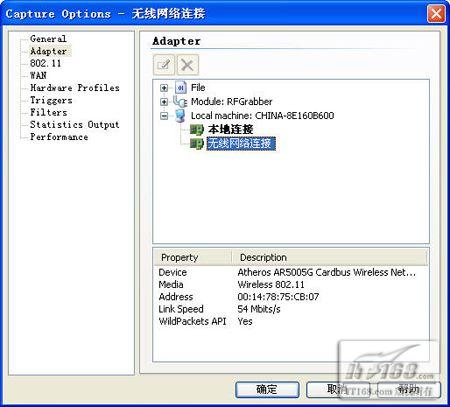Open the General options page

pos(48,39)
